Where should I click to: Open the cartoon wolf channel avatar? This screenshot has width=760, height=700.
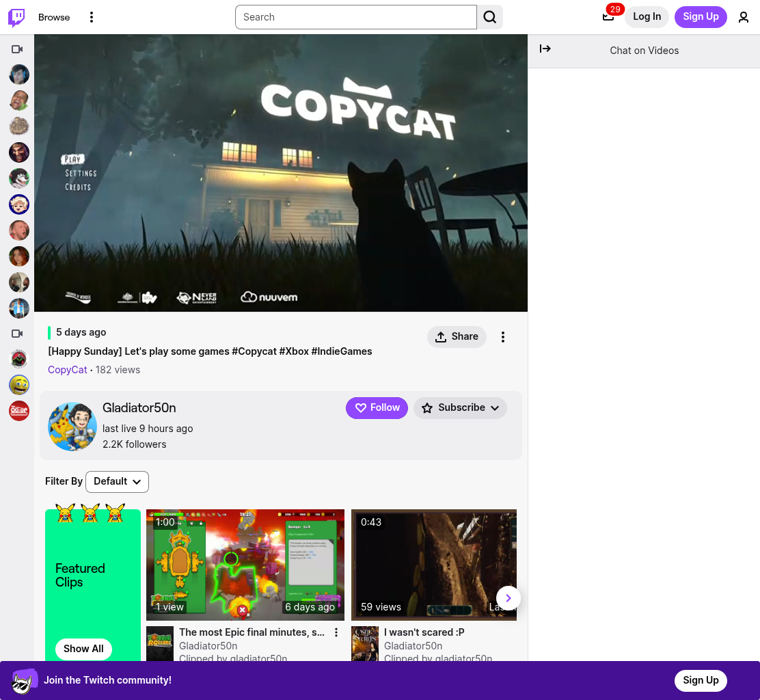tap(19, 178)
